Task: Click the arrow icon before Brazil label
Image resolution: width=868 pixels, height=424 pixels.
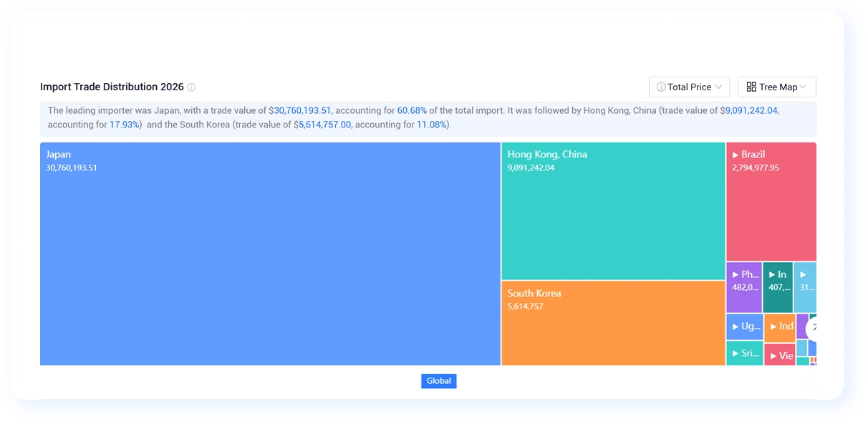Action: (736, 155)
